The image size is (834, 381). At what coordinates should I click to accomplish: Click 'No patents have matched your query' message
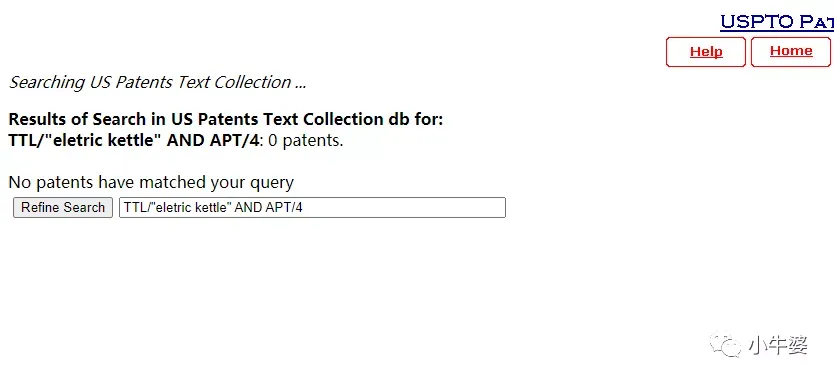tap(151, 183)
